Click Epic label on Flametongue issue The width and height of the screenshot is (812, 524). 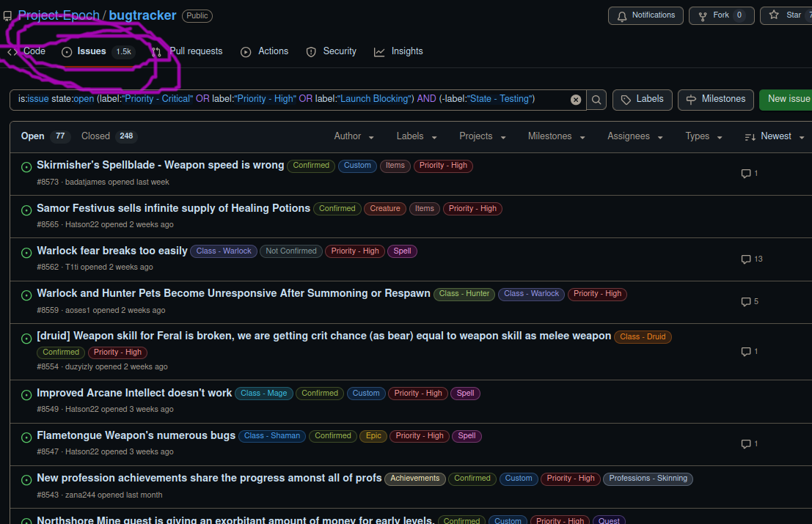373,436
